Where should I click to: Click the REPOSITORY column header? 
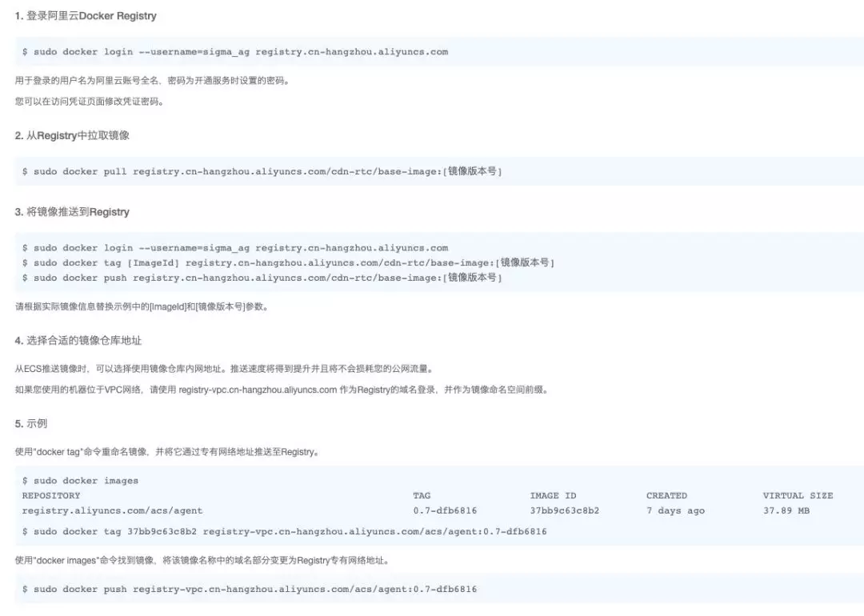51,496
